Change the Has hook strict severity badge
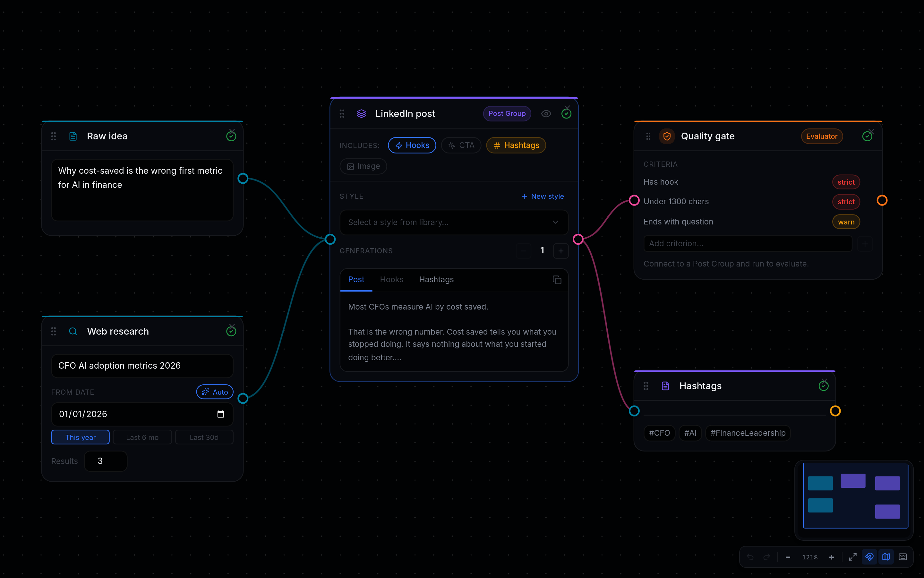This screenshot has height=578, width=924. pos(846,182)
